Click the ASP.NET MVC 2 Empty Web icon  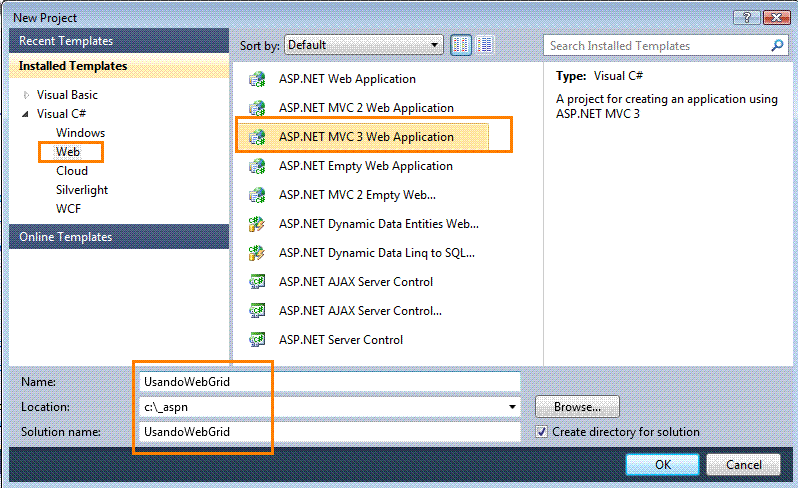click(x=257, y=195)
